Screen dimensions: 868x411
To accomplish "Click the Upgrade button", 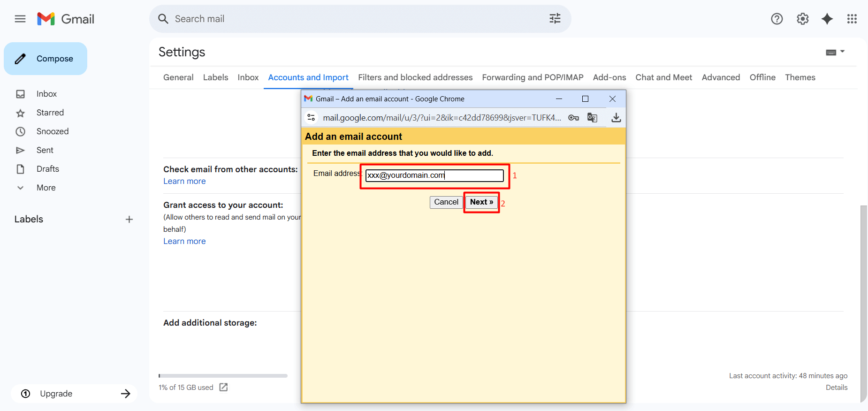I will pos(74,394).
